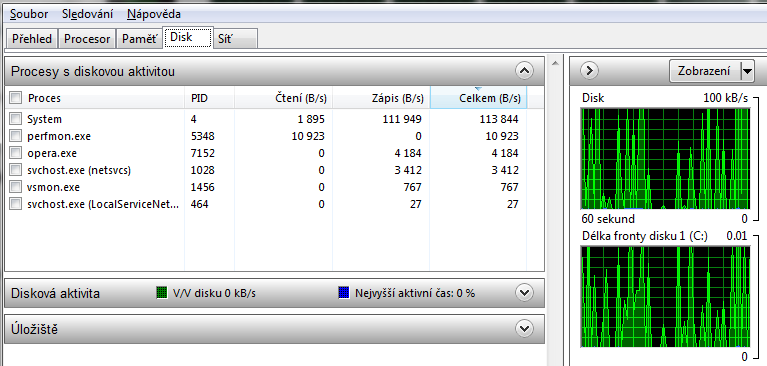Click PID value 1028
The height and width of the screenshot is (366, 767).
(x=203, y=170)
